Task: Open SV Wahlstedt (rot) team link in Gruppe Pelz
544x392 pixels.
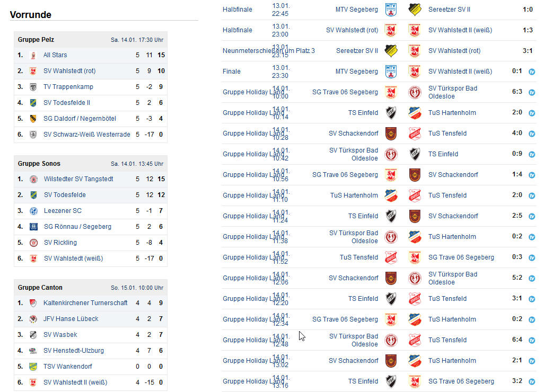Action: 69,71
